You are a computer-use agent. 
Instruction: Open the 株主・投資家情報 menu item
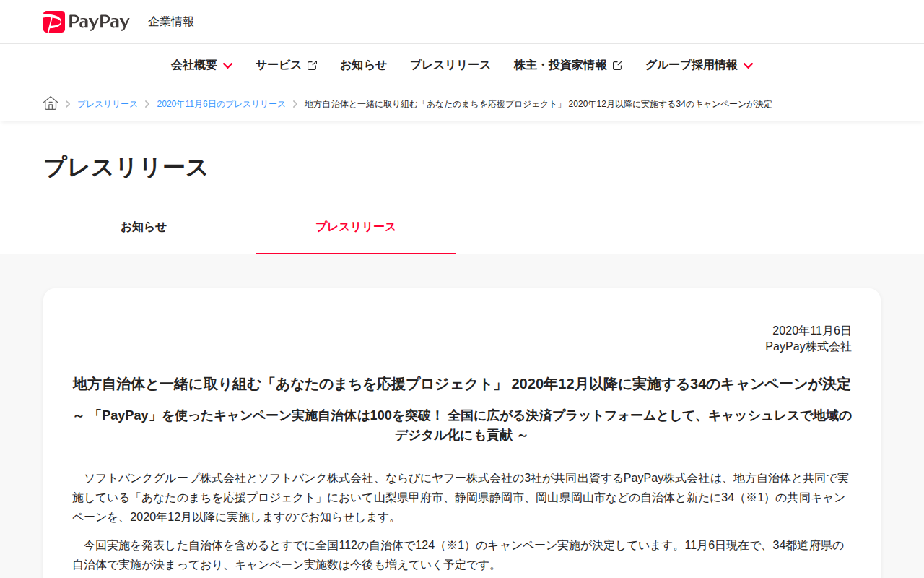point(560,65)
